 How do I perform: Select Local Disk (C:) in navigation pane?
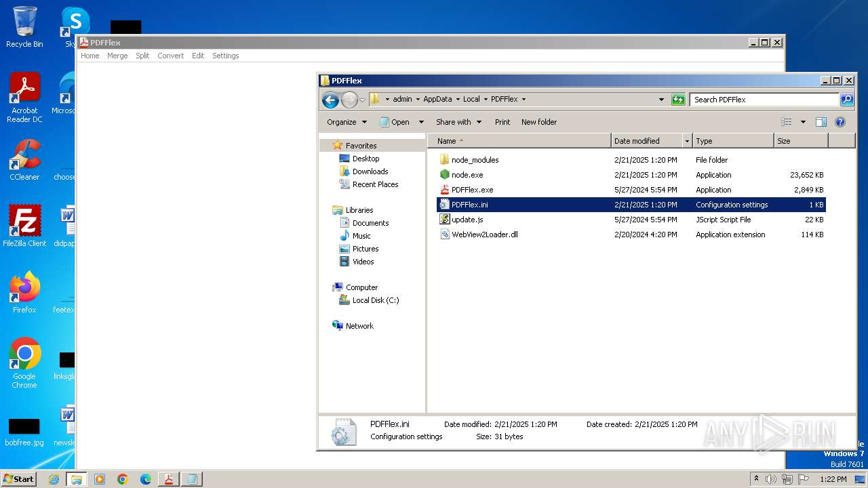pyautogui.click(x=376, y=300)
